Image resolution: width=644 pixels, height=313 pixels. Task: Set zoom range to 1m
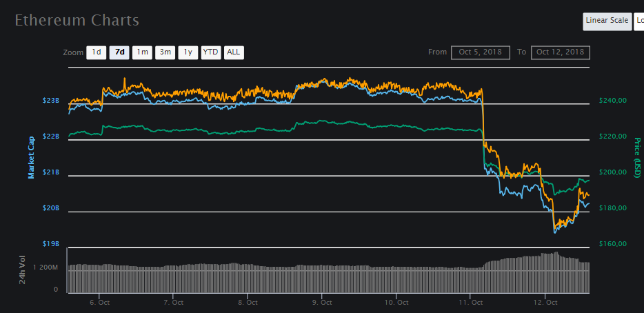point(143,52)
